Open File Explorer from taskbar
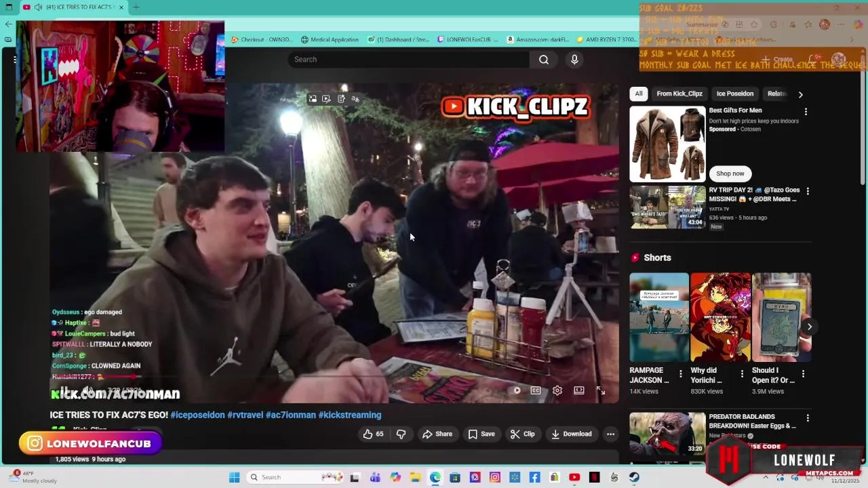Viewport: 868px width, 488px height. pos(415,477)
